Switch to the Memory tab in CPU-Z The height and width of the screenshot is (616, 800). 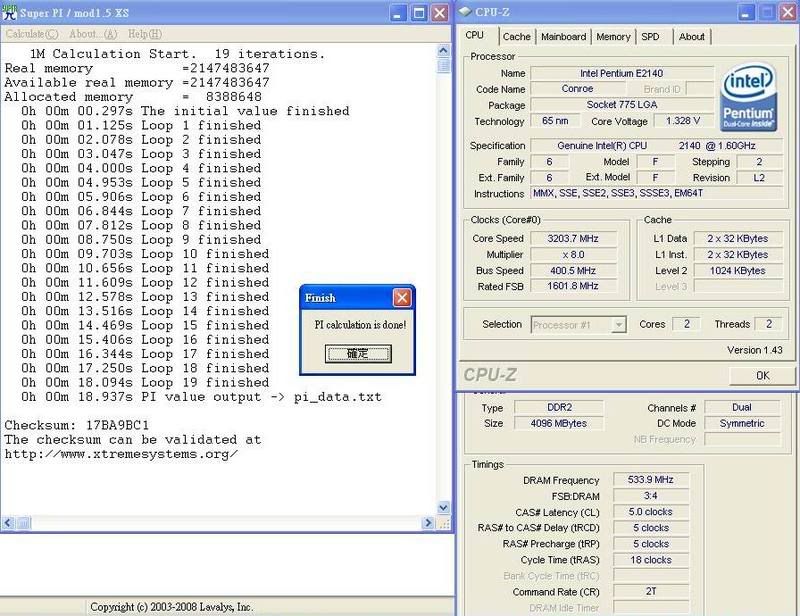[613, 37]
